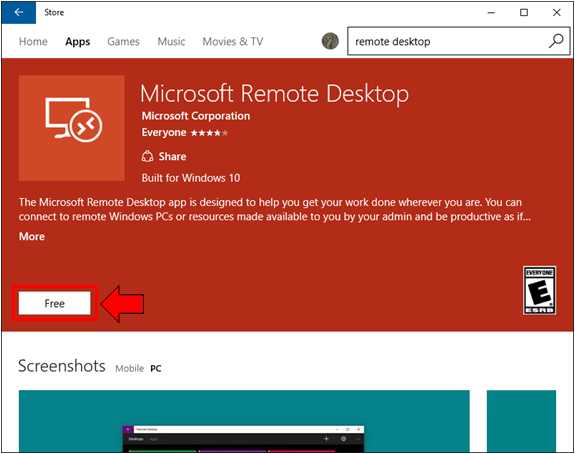The height and width of the screenshot is (454, 575).
Task: Show Mobile screenshots
Action: [x=129, y=368]
